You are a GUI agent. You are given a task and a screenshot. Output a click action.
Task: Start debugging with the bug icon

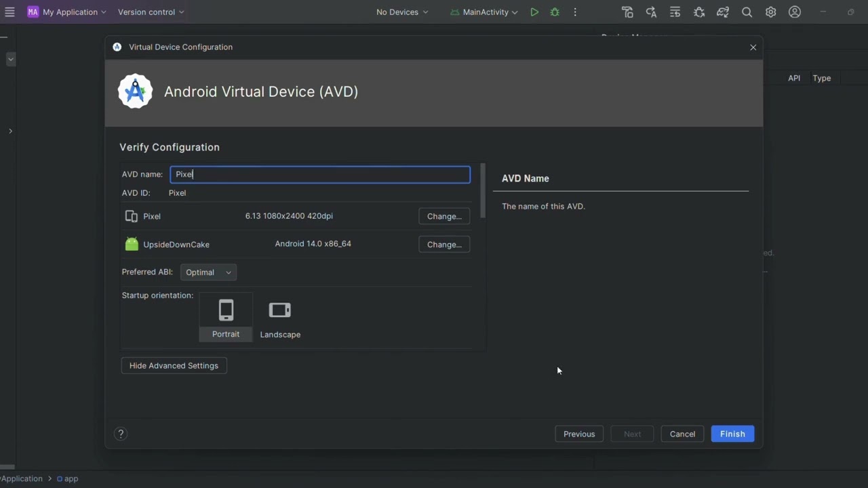(555, 12)
